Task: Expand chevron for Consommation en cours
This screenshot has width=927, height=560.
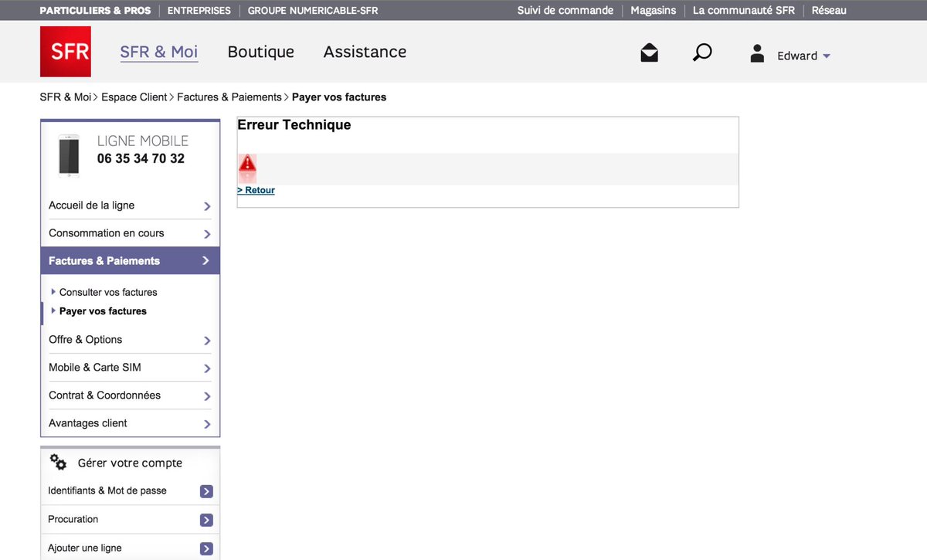Action: (207, 234)
